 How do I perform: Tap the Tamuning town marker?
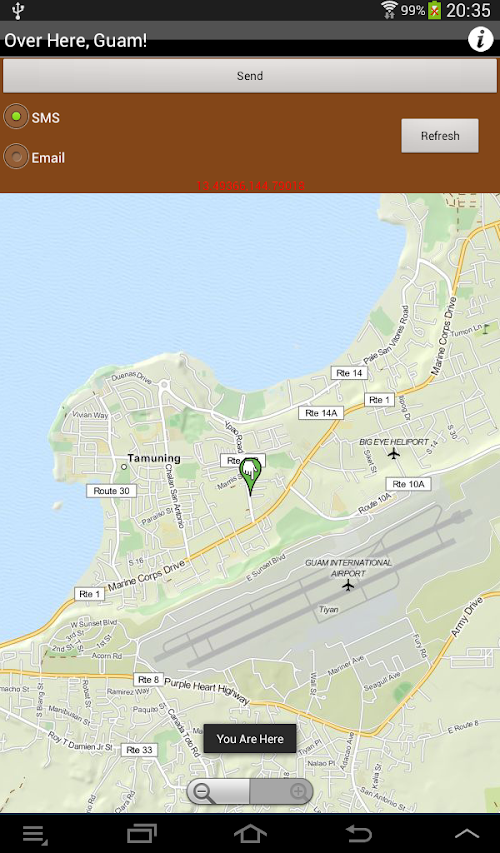tap(124, 467)
